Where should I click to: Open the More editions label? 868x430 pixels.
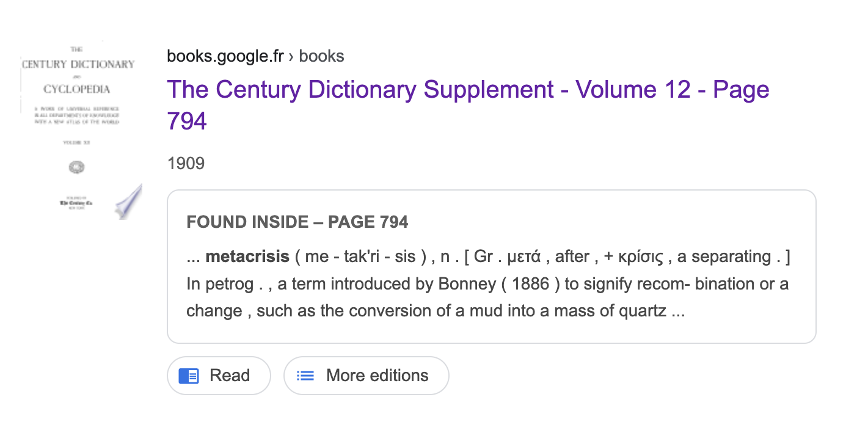tap(377, 375)
